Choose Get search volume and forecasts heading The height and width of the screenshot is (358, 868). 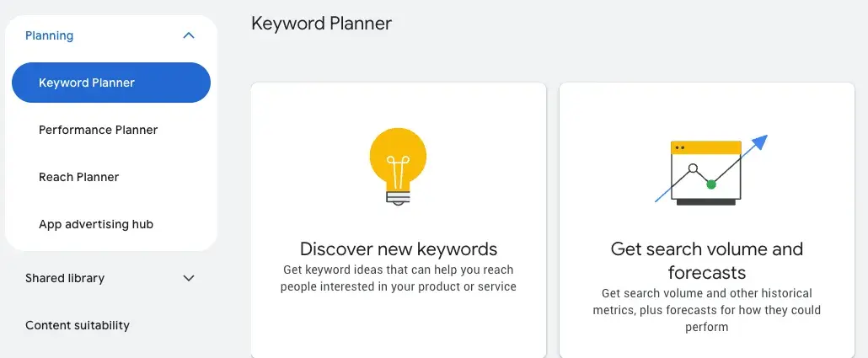point(707,260)
